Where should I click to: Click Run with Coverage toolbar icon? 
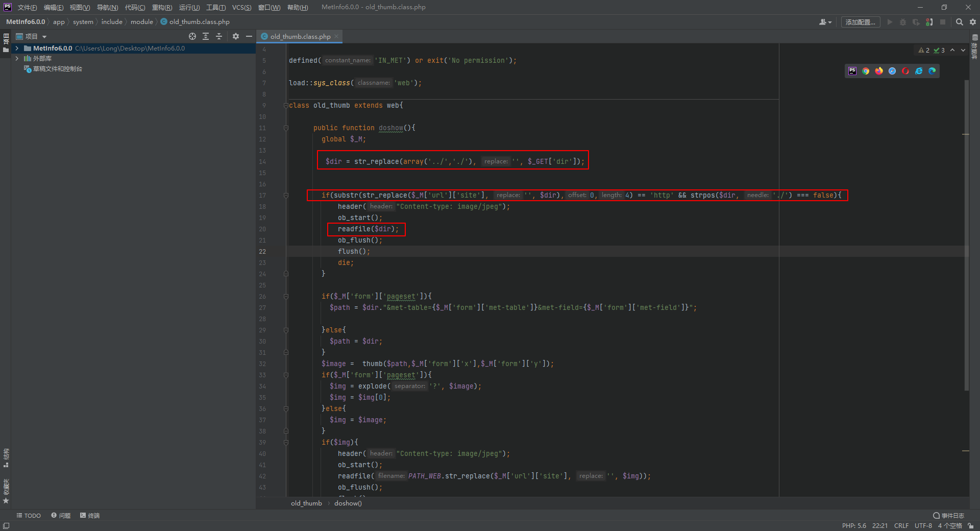(x=916, y=22)
